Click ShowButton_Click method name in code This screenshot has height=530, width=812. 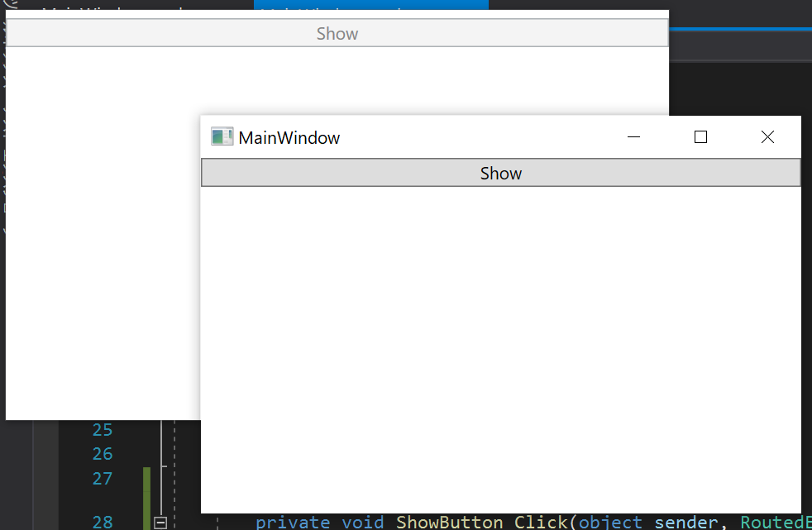click(481, 523)
